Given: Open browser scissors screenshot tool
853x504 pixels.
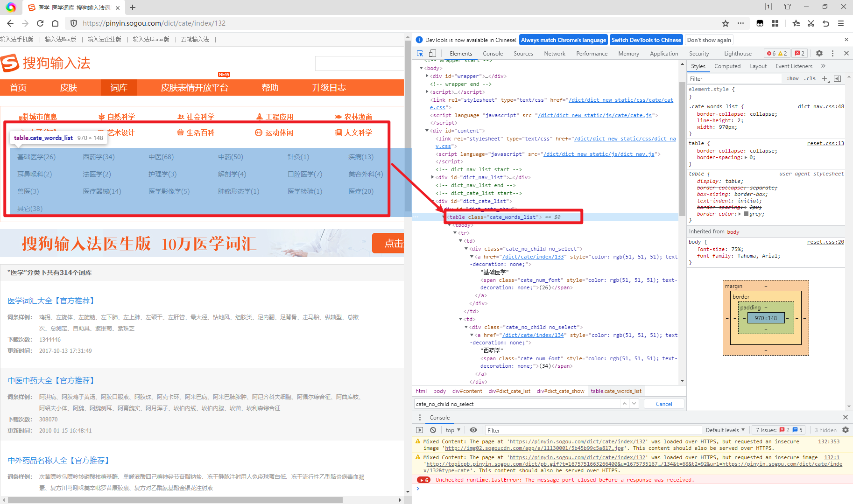Looking at the screenshot, I should pos(811,23).
